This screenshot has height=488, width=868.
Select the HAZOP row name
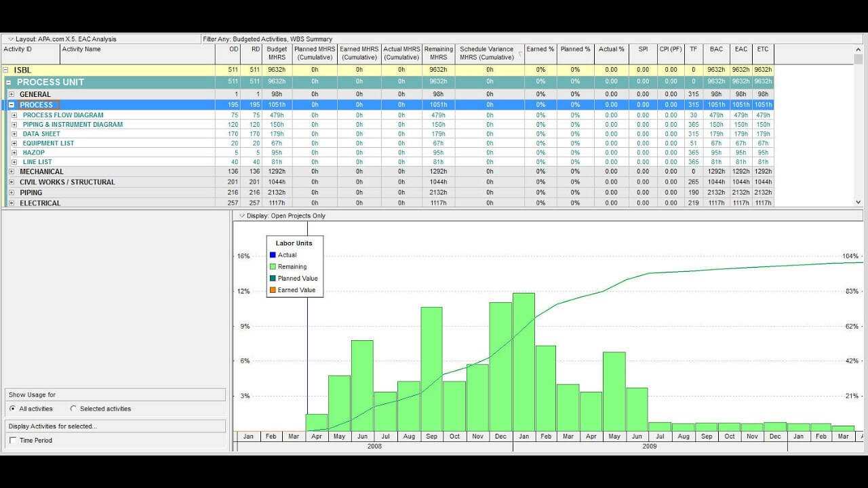[33, 153]
